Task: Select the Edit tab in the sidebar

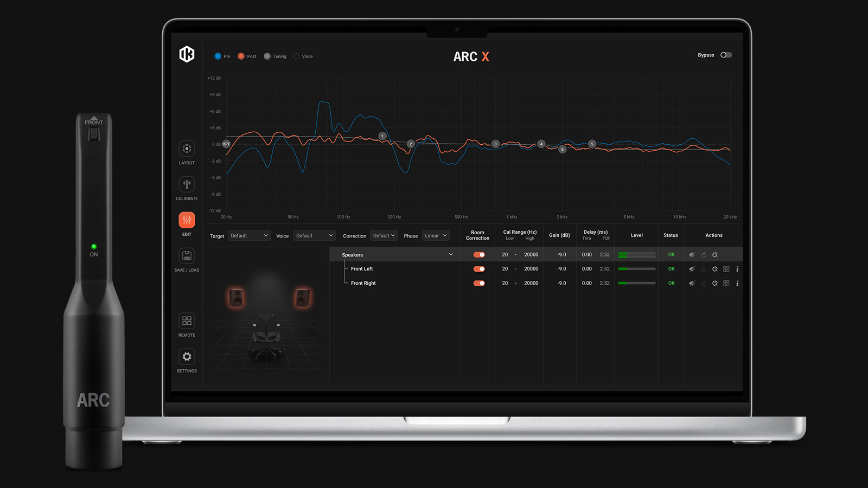Action: tap(187, 220)
